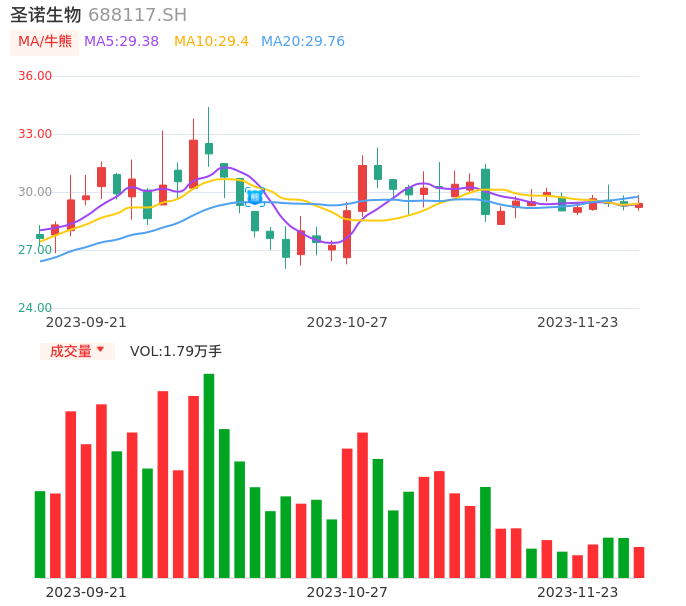Image resolution: width=686 pixels, height=606 pixels.
Task: Select the MA20:29.76 legend label
Action: (303, 42)
